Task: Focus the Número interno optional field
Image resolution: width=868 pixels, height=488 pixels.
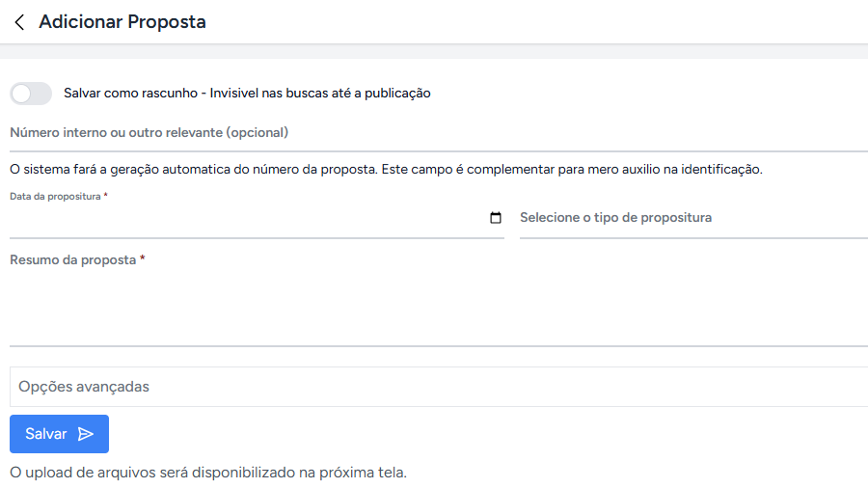Action: pos(439,133)
